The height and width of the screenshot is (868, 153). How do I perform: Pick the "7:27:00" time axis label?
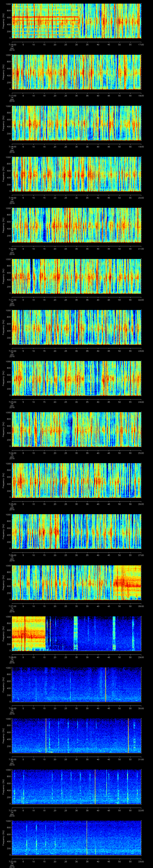pos(12,606)
